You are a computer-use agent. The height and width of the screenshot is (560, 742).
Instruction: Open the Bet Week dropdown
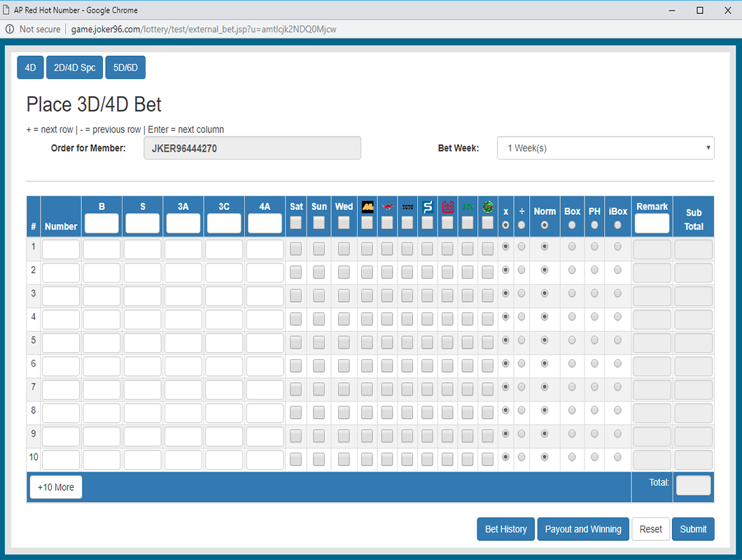click(605, 148)
